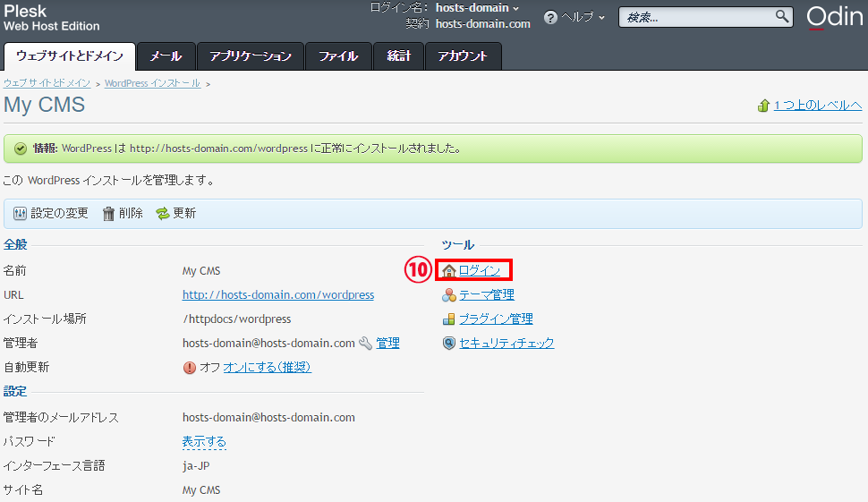Switch to the ファイル tab
This screenshot has width=868, height=502.
[x=338, y=55]
